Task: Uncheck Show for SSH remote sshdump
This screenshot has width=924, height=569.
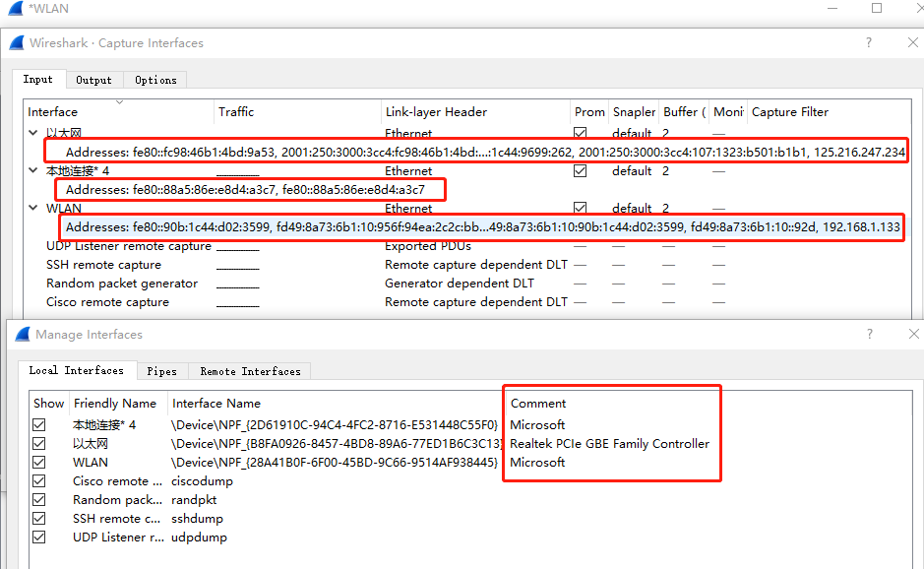Action: [39, 518]
